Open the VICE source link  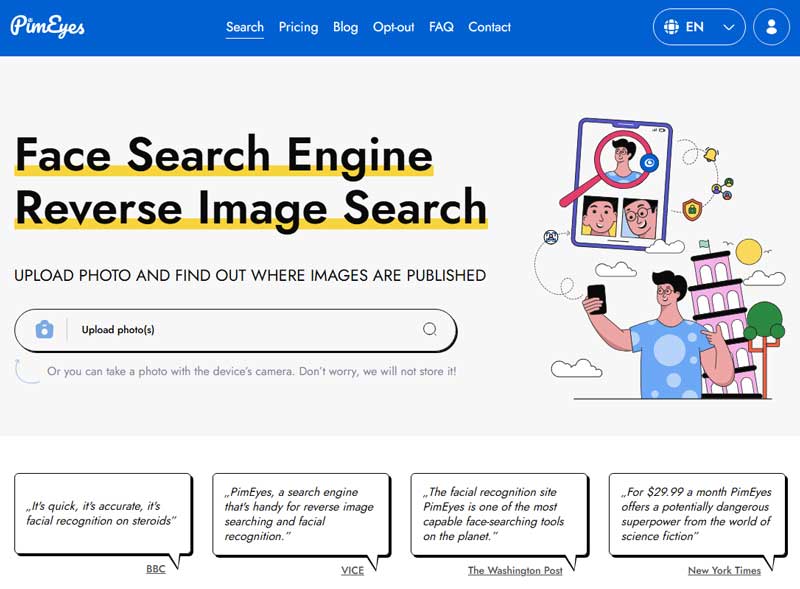[353, 570]
